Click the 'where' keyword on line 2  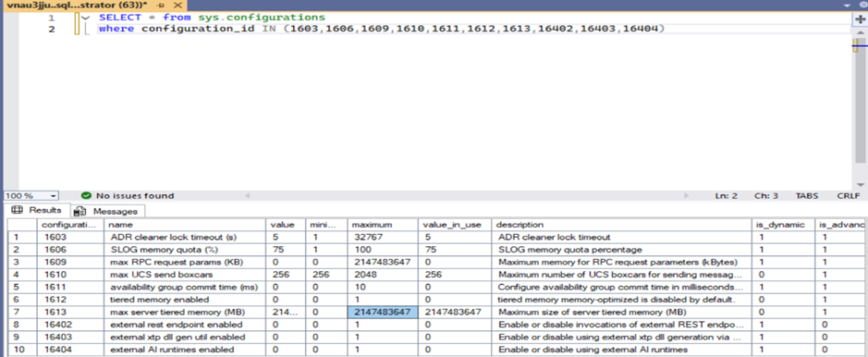(x=116, y=29)
